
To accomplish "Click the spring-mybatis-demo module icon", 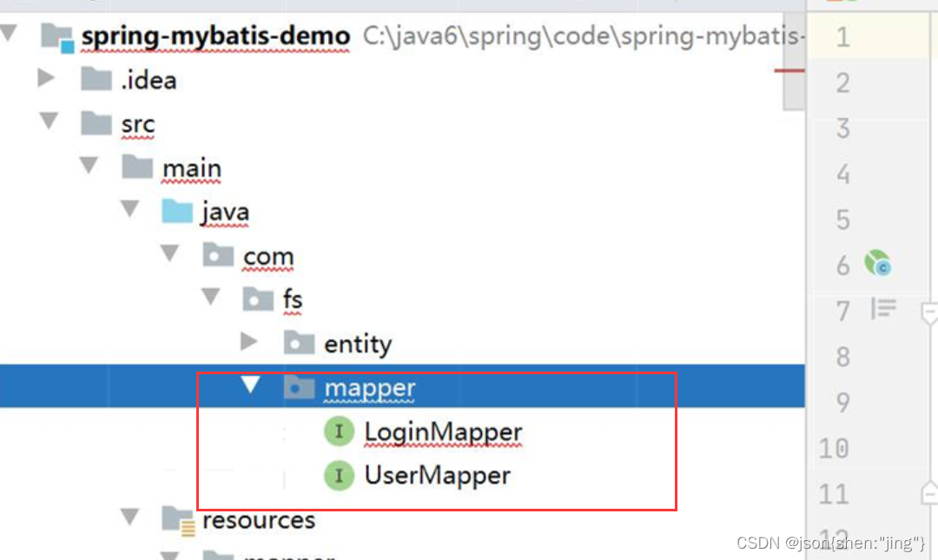I will pos(58,37).
